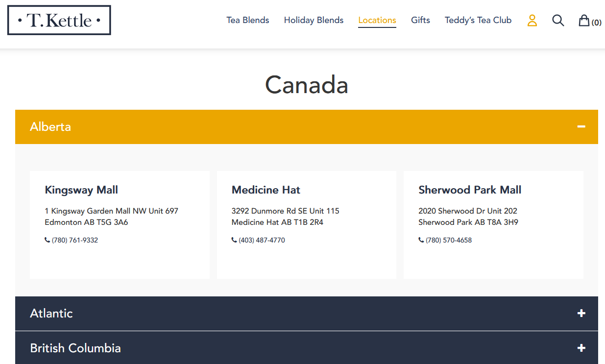This screenshot has height=364, width=605.
Task: Go to Holiday Blends page
Action: pyautogui.click(x=314, y=20)
